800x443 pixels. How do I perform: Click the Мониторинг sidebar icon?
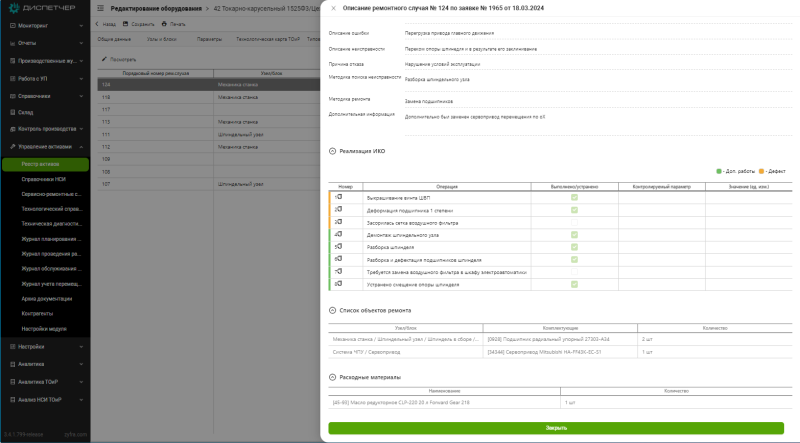(13, 26)
